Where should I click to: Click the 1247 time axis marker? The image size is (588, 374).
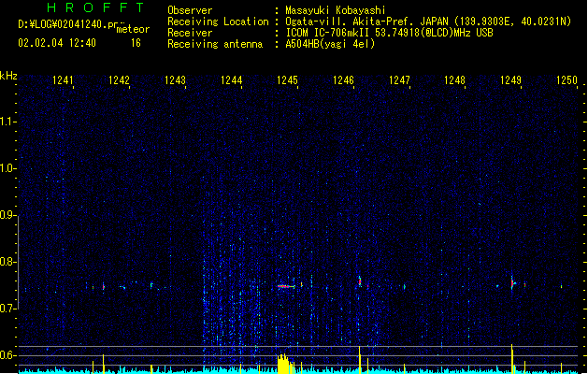pos(399,79)
